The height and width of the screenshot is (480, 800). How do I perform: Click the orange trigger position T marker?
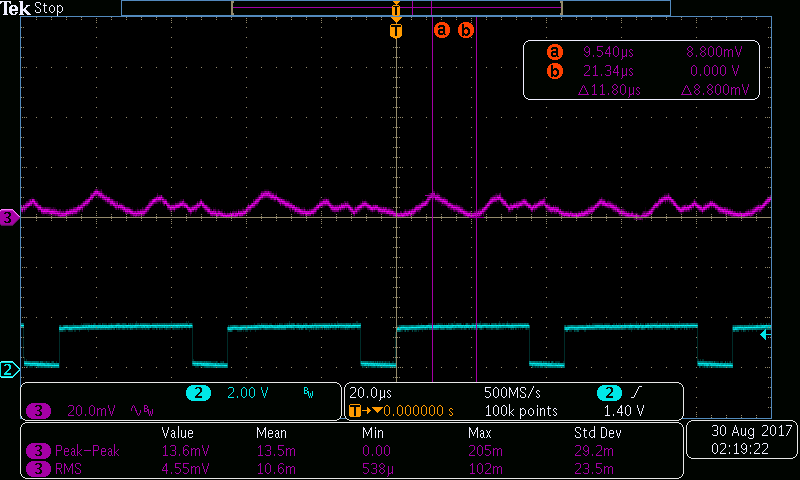tap(396, 31)
